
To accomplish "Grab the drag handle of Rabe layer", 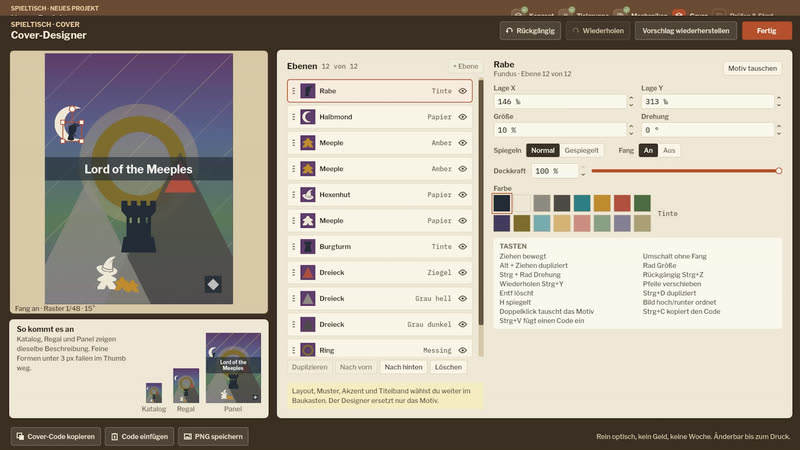I will [x=293, y=91].
